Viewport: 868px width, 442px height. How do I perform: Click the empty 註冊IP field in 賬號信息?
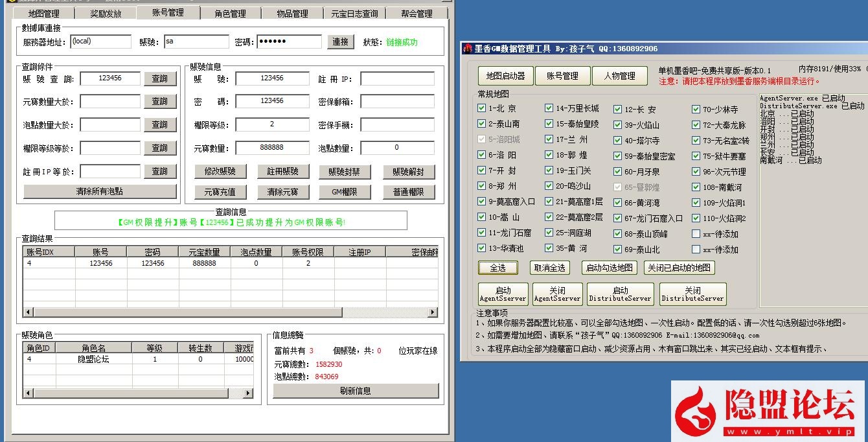coord(397,78)
